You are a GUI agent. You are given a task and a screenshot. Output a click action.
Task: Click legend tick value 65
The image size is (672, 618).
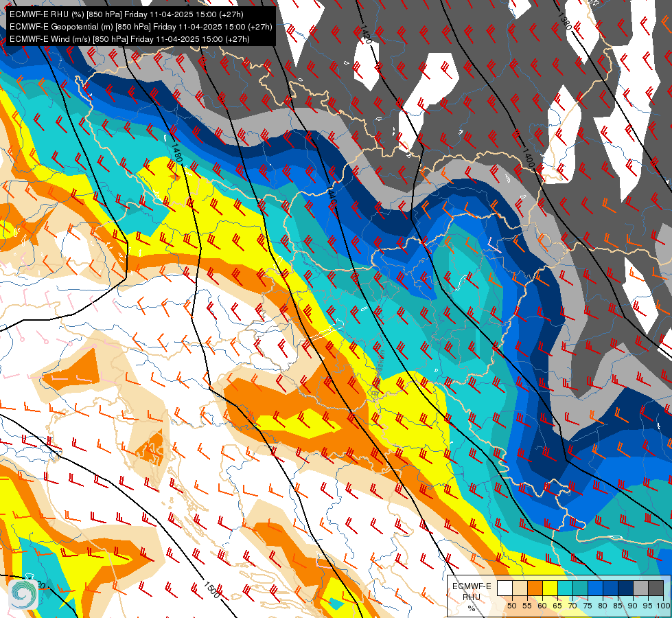tap(557, 606)
